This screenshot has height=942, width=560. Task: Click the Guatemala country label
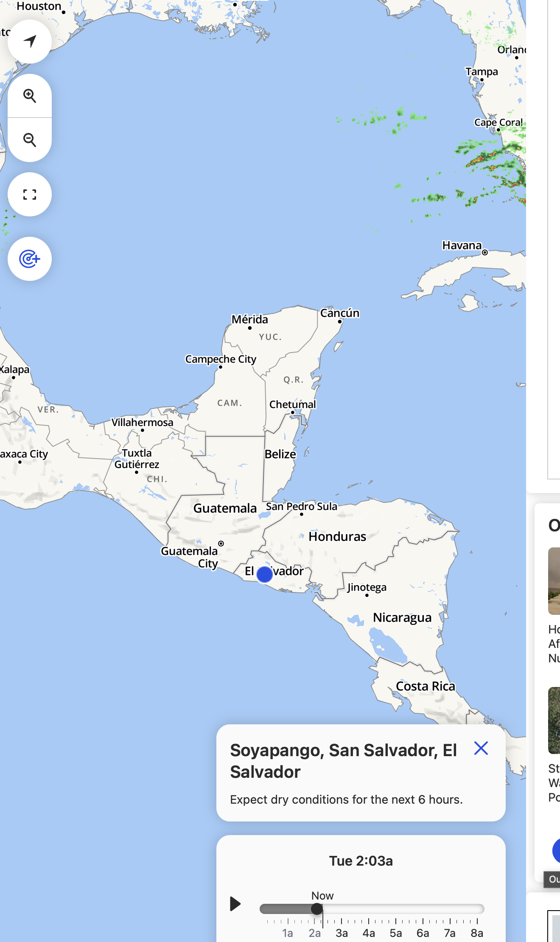225,508
